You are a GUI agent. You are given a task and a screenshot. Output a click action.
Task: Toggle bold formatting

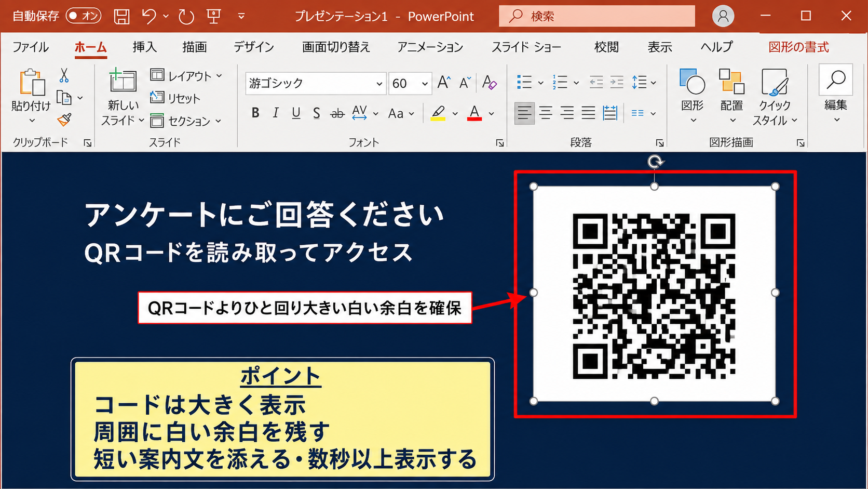click(x=255, y=113)
